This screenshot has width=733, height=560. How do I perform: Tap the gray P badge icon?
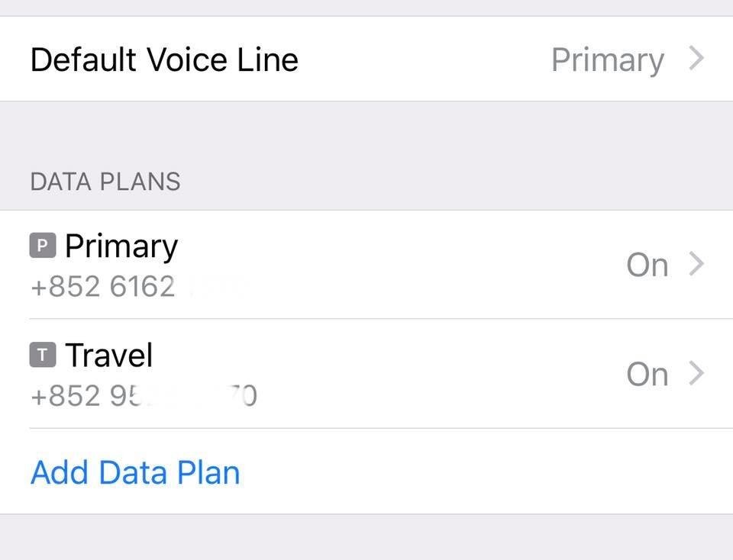43,245
